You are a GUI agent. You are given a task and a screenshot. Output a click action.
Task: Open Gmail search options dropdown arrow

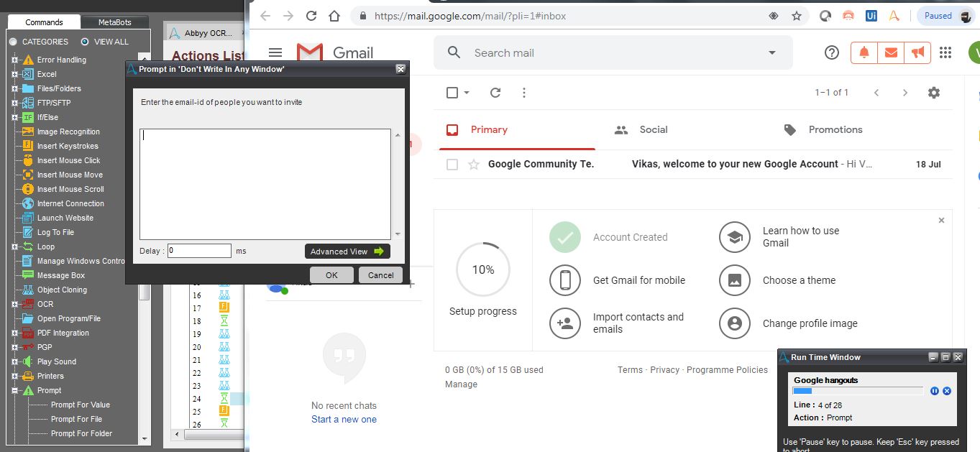pyautogui.click(x=772, y=52)
